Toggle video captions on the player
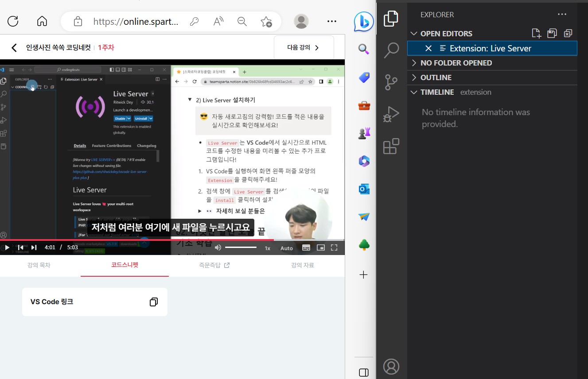This screenshot has height=379, width=588. [x=306, y=248]
